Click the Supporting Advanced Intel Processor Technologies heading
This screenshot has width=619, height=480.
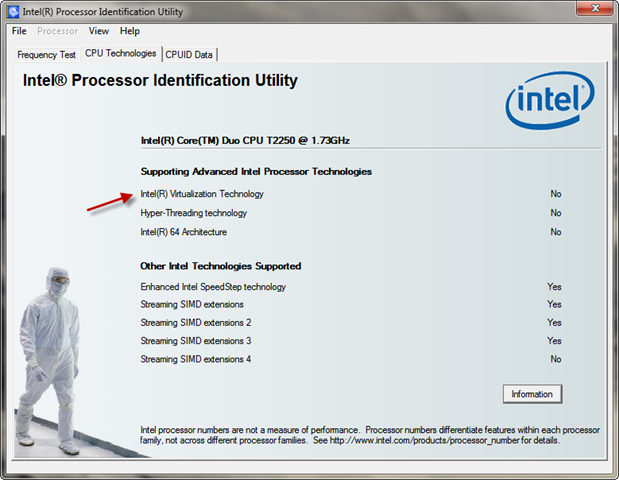point(256,172)
